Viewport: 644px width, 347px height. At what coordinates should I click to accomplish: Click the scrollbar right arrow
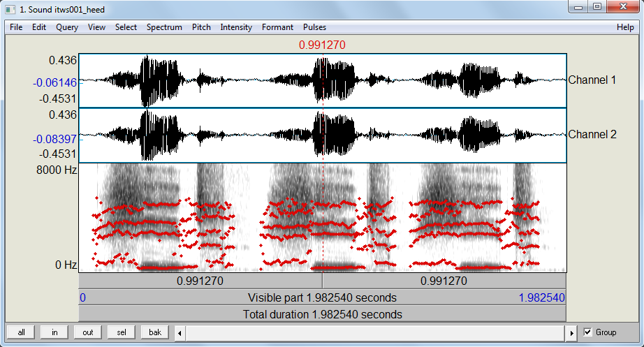tap(571, 333)
